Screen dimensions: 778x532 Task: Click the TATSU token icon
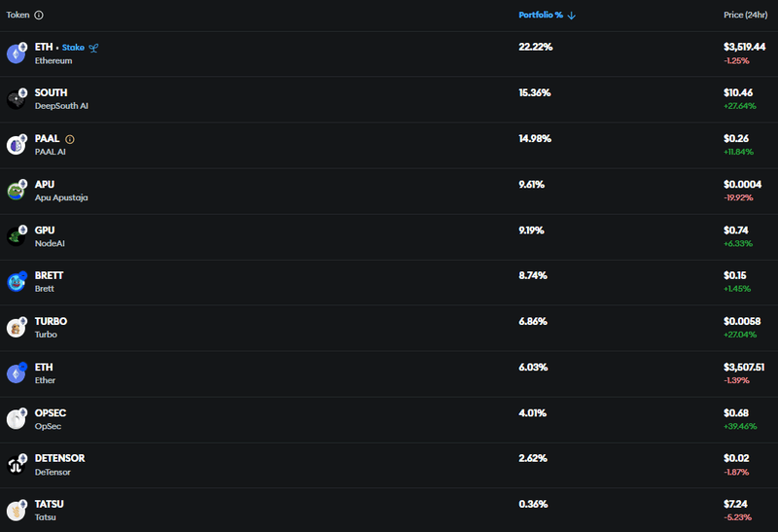[17, 511]
